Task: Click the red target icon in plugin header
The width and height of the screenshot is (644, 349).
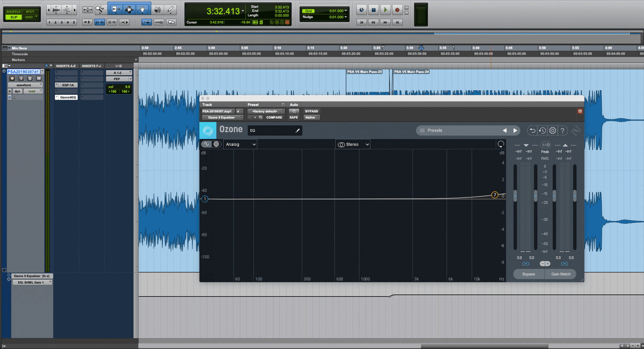Action: (580, 111)
